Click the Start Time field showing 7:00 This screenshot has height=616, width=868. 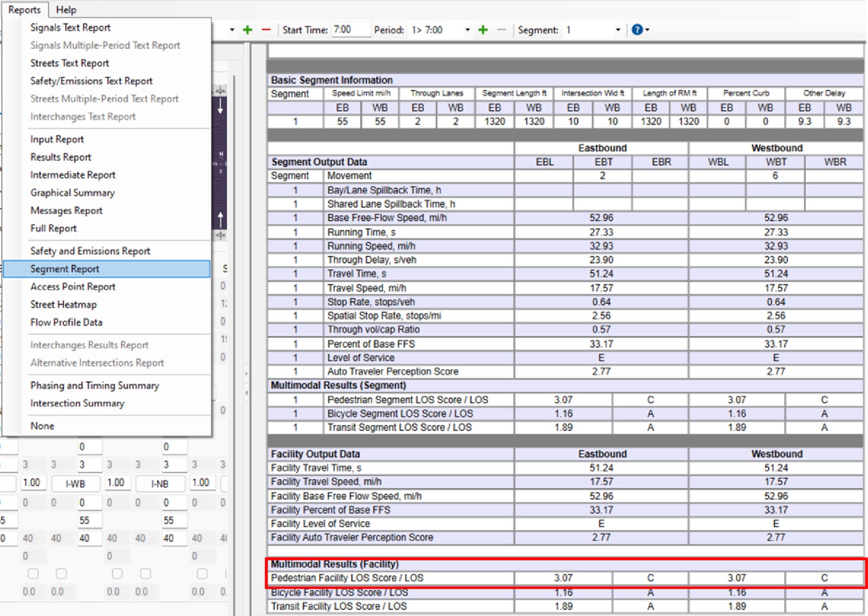(x=350, y=30)
